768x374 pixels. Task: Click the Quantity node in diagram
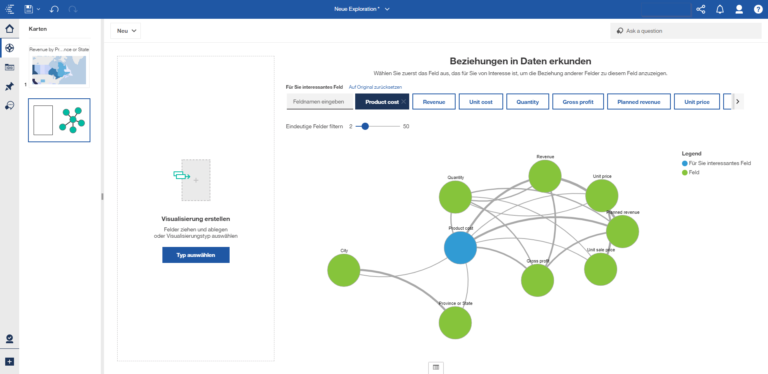[455, 197]
